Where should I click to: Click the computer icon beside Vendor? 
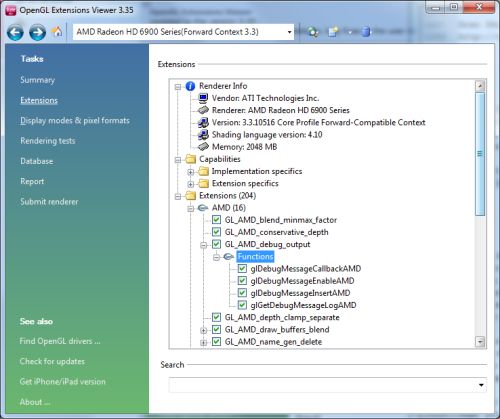click(203, 98)
